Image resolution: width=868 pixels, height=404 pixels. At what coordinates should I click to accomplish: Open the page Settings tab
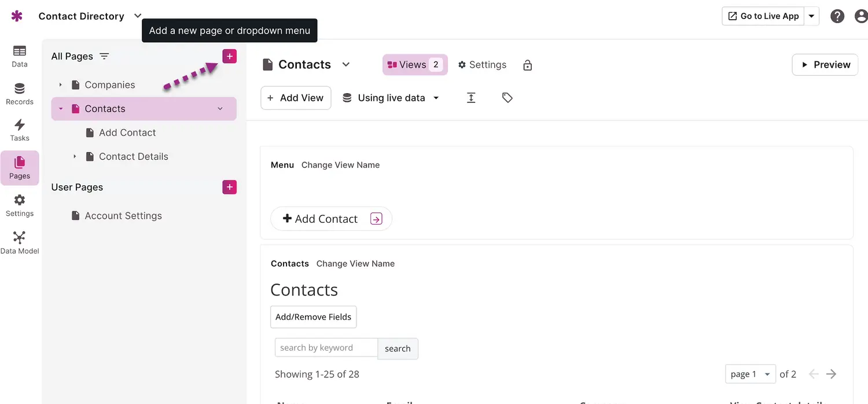(482, 65)
